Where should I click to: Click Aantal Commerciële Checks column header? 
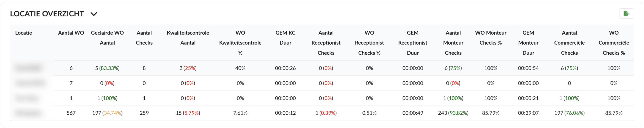point(569,43)
